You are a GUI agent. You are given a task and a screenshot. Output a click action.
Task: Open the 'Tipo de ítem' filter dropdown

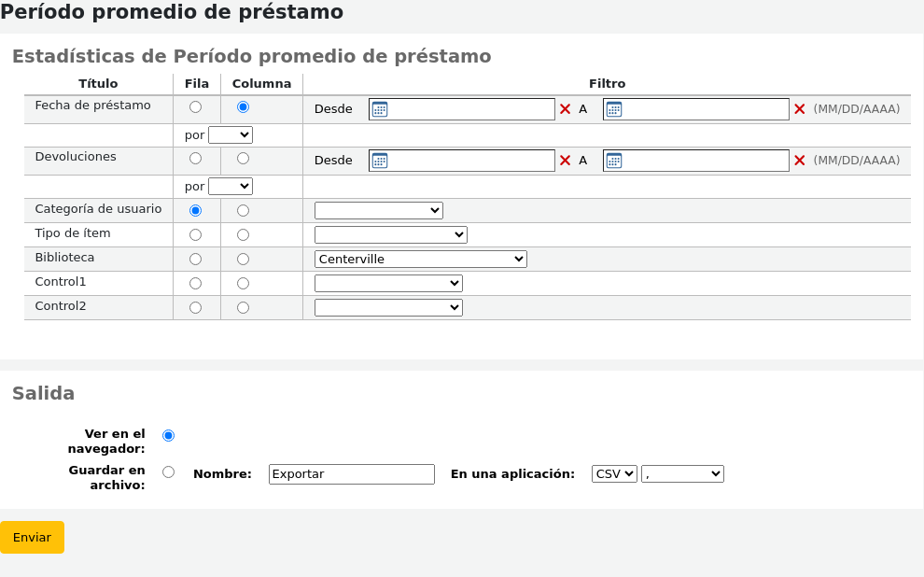pyautogui.click(x=390, y=234)
